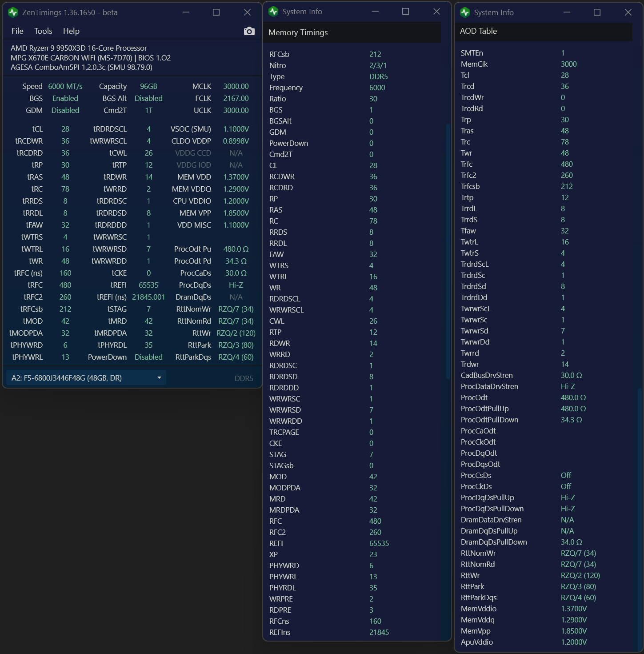Click the AOD Table window's title bar icon
This screenshot has width=644, height=654.
(465, 12)
